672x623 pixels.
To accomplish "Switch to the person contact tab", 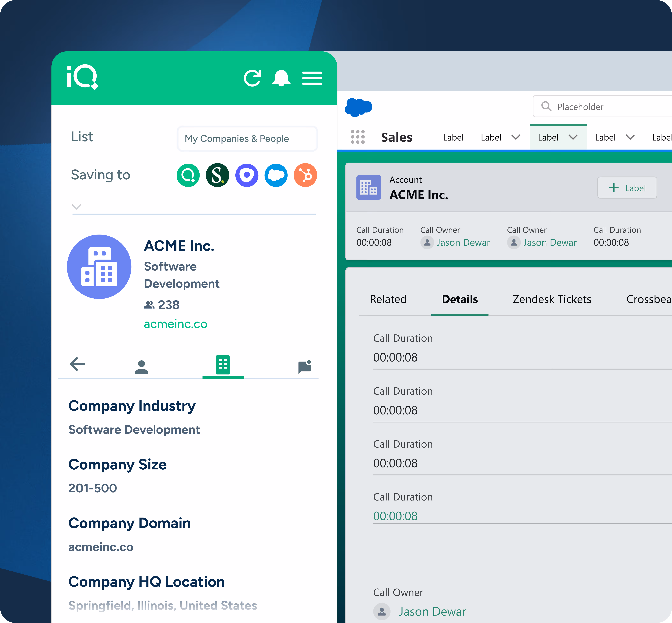I will (142, 367).
